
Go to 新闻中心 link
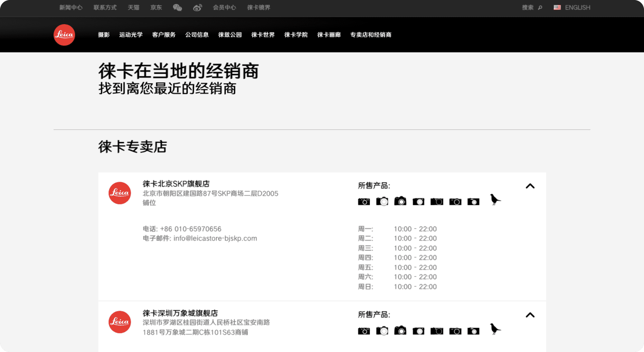pyautogui.click(x=71, y=7)
